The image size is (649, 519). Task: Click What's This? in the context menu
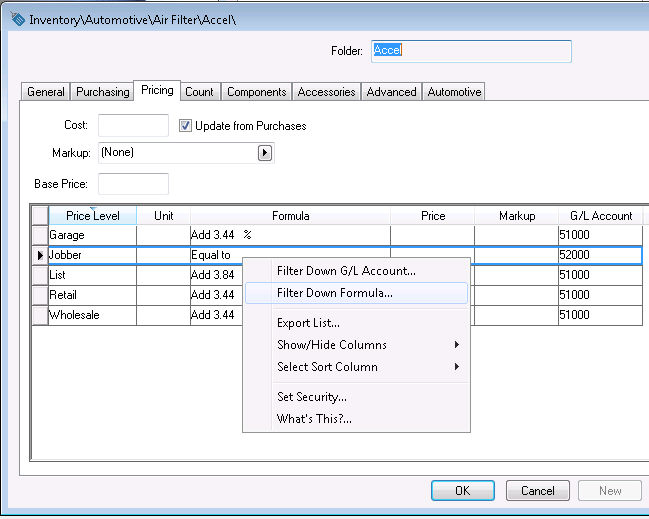click(314, 419)
